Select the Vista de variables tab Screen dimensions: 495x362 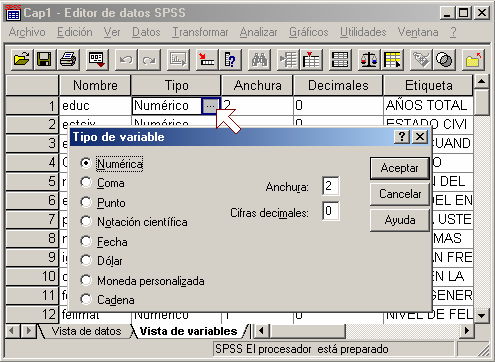coord(188,331)
